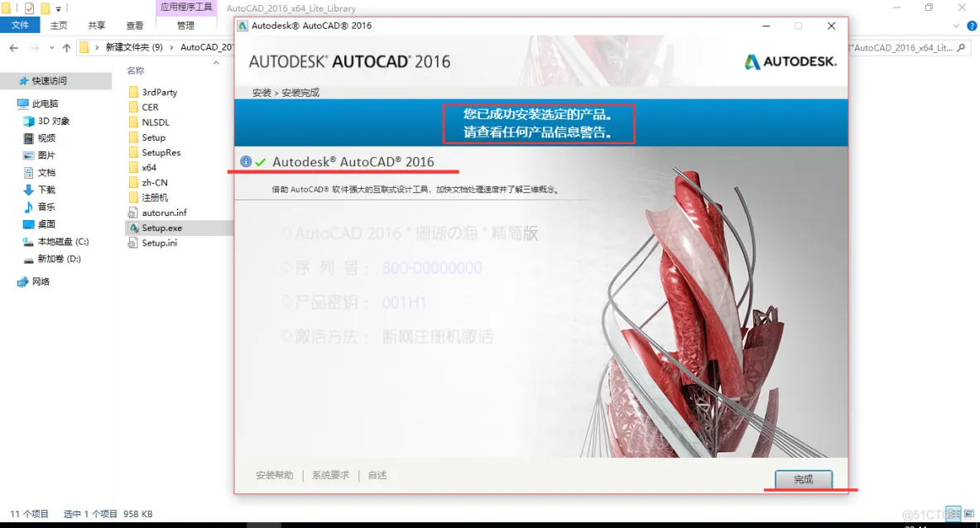Expand the breadcrumb chevron after 新建文件夹 (9)

click(171, 47)
